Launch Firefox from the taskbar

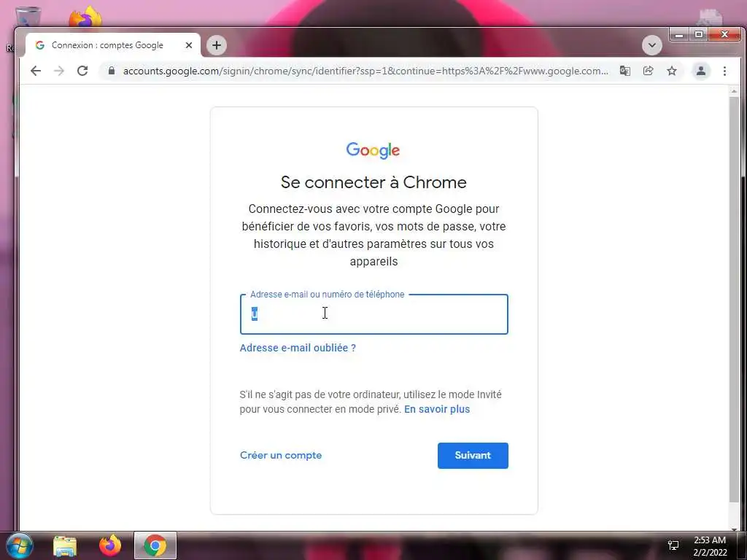pos(110,545)
